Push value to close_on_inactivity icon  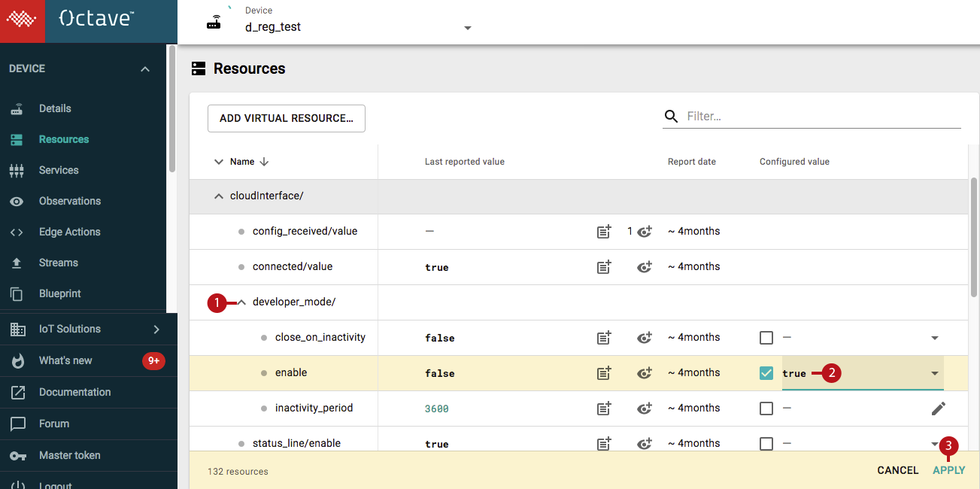point(603,338)
